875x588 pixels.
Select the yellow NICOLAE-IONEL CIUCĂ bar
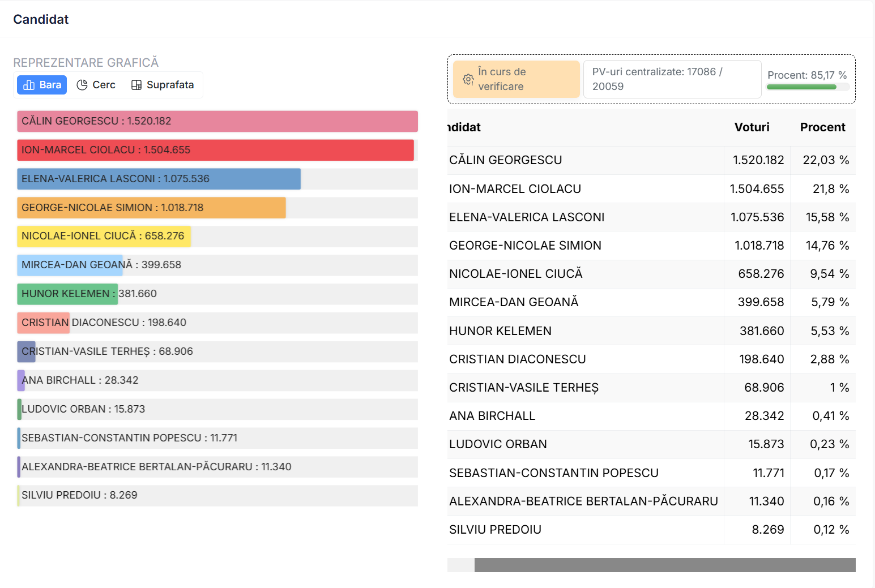point(104,236)
